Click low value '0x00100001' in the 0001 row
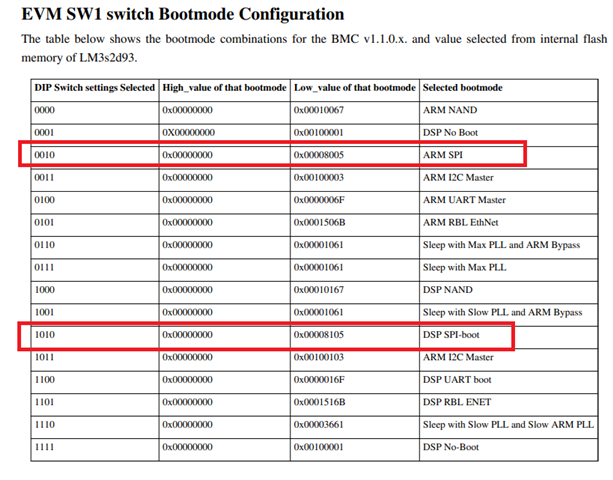613x480 pixels. click(319, 133)
